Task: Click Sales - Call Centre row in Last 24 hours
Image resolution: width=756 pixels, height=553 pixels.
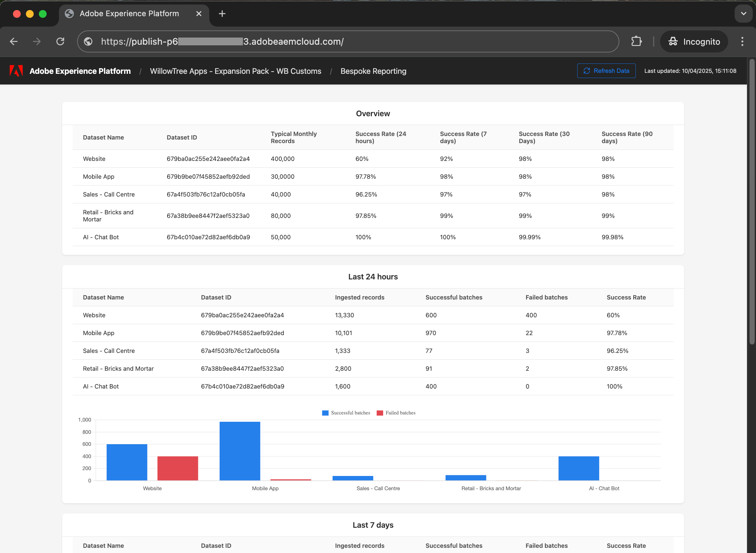Action: (373, 350)
